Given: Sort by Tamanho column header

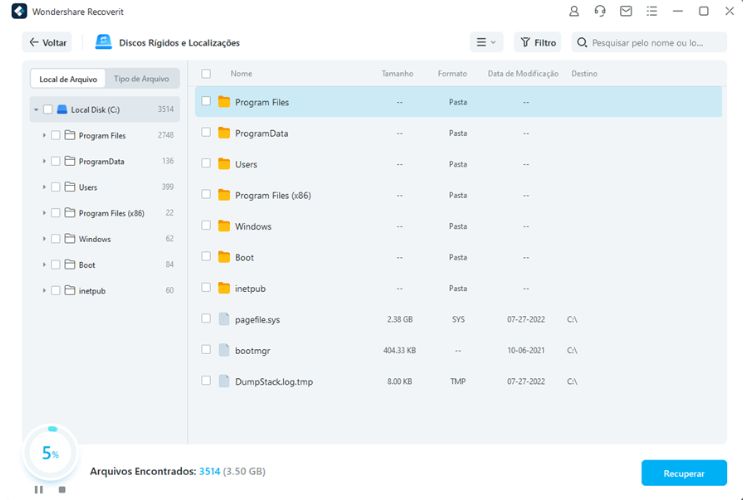Looking at the screenshot, I should [397, 74].
